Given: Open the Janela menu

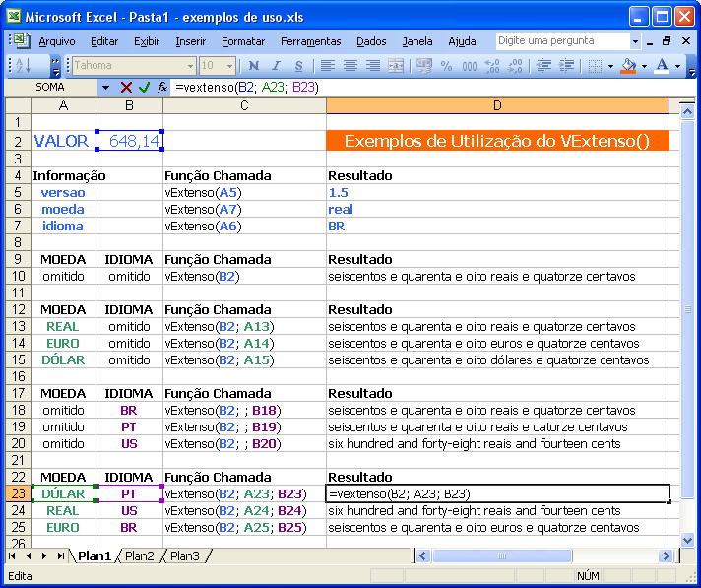Looking at the screenshot, I should point(417,41).
